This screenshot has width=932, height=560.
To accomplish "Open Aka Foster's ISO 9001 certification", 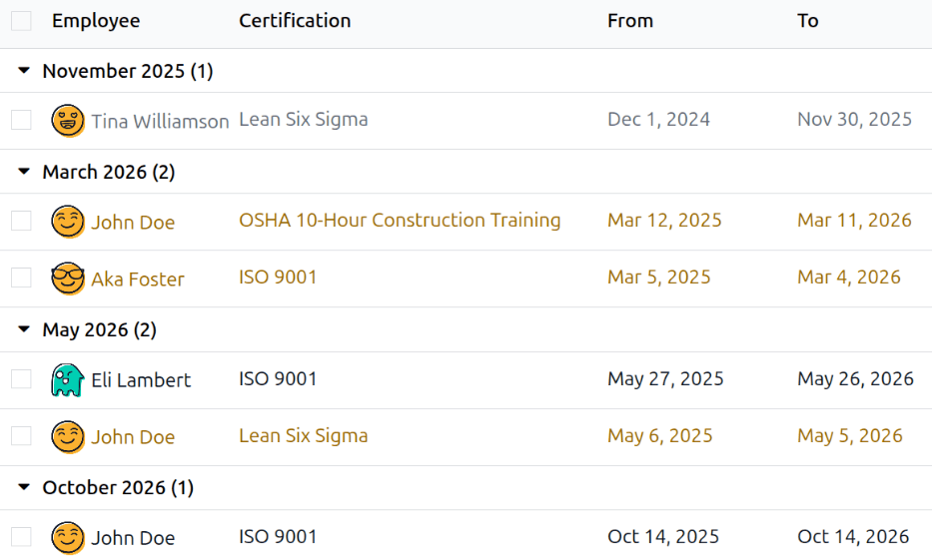I will coord(278,278).
